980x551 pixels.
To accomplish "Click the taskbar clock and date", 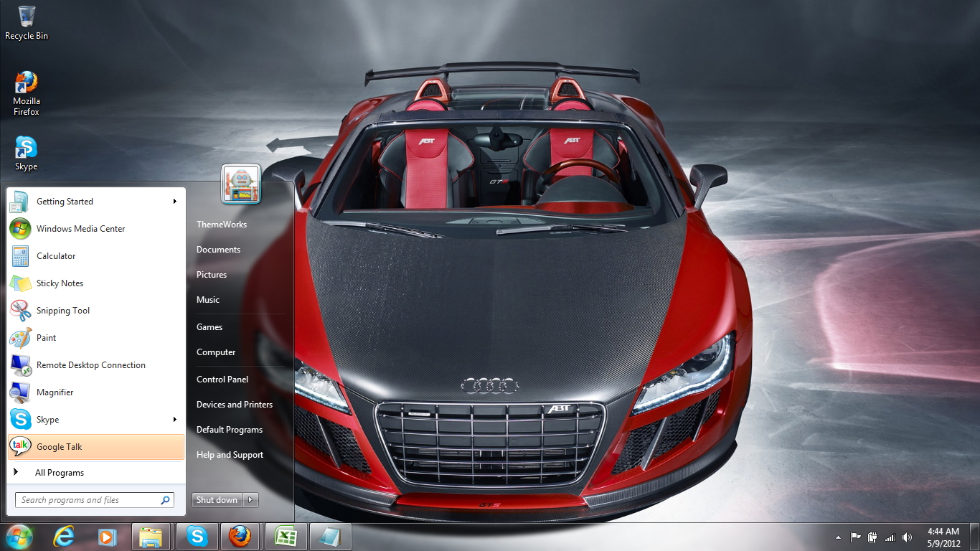I will coord(943,537).
